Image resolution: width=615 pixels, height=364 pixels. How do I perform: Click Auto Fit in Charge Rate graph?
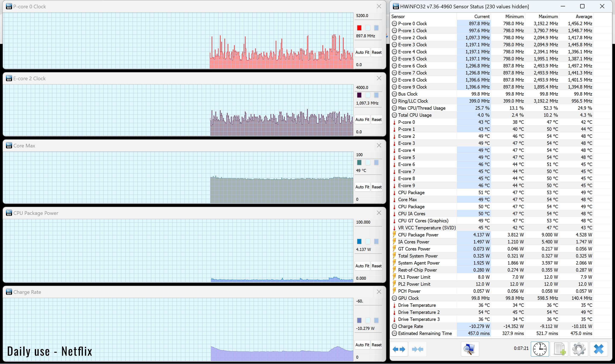(362, 345)
